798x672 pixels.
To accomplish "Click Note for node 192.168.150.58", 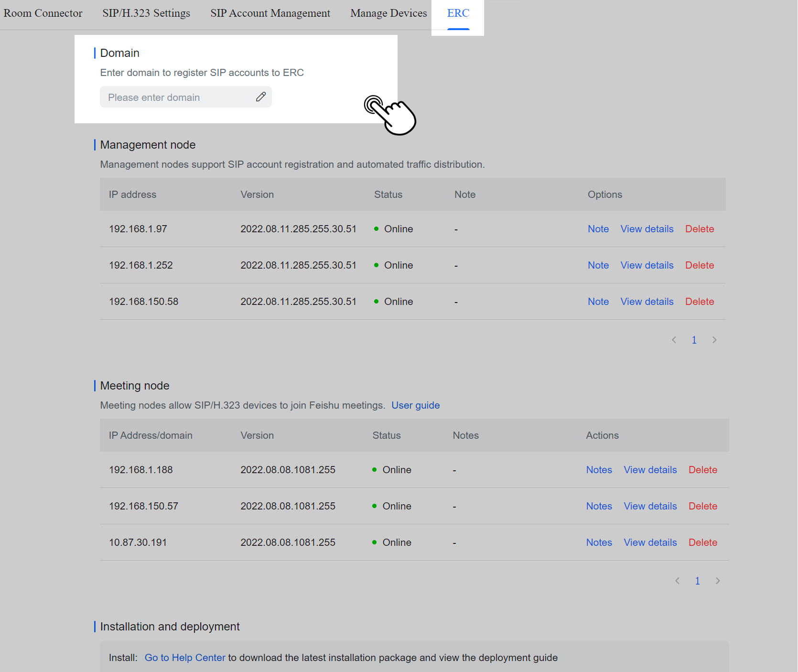I will pos(598,301).
